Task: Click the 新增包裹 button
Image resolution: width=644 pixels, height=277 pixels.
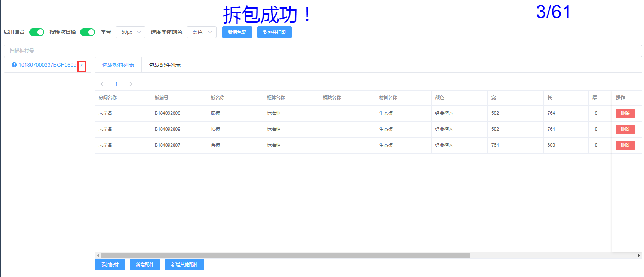Action: [237, 32]
